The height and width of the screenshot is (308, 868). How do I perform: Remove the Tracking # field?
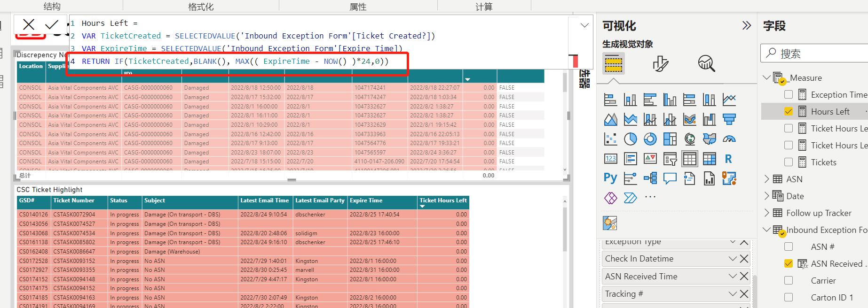click(744, 294)
